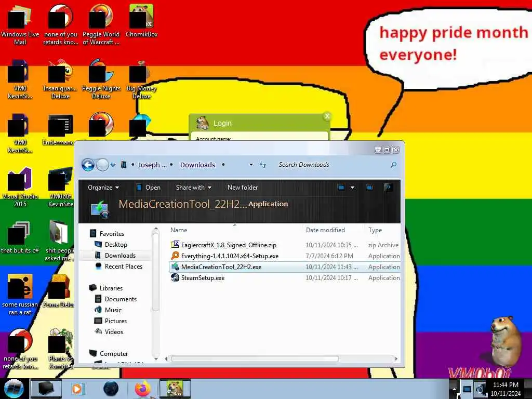Click navigation pane scroll up arrow
532x399 pixels.
pos(156,230)
